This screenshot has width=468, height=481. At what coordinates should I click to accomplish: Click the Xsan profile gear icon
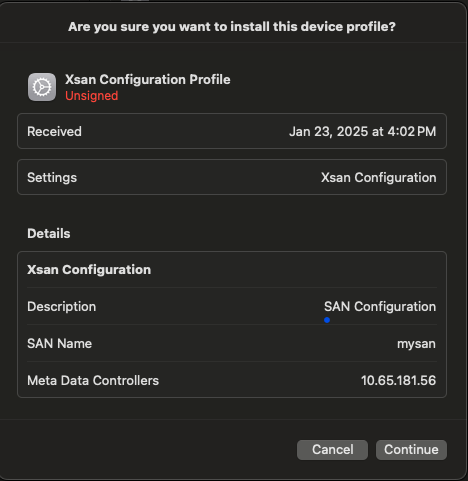tap(42, 87)
